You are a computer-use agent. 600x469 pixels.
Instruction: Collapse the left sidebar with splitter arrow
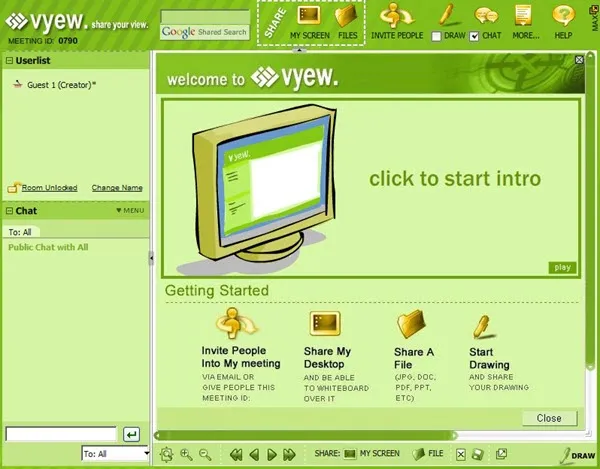pyautogui.click(x=151, y=258)
